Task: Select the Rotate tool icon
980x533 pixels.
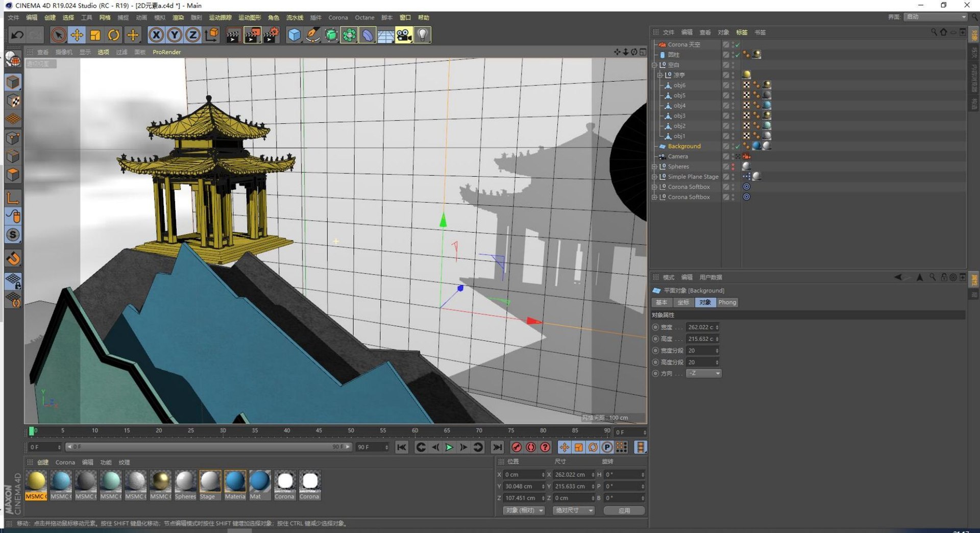Action: (114, 35)
